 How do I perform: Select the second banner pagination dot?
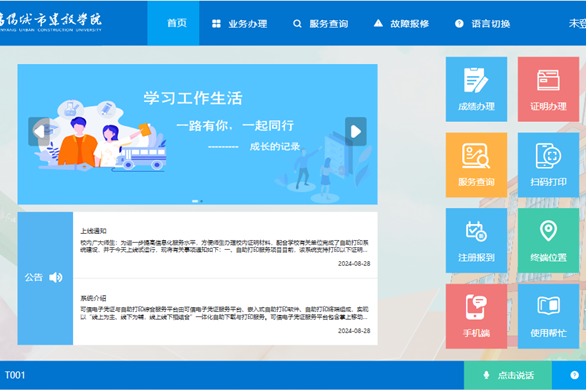pyautogui.click(x=201, y=201)
